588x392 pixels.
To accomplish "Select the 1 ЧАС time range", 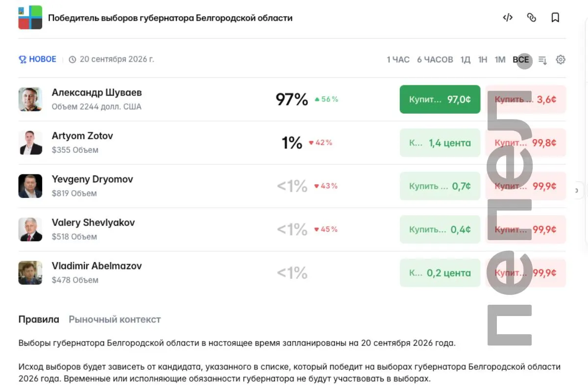I will point(398,60).
